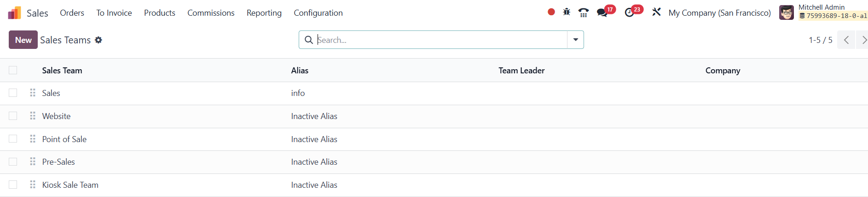Click the red recording dot icon
This screenshot has height=197, width=868.
[551, 12]
